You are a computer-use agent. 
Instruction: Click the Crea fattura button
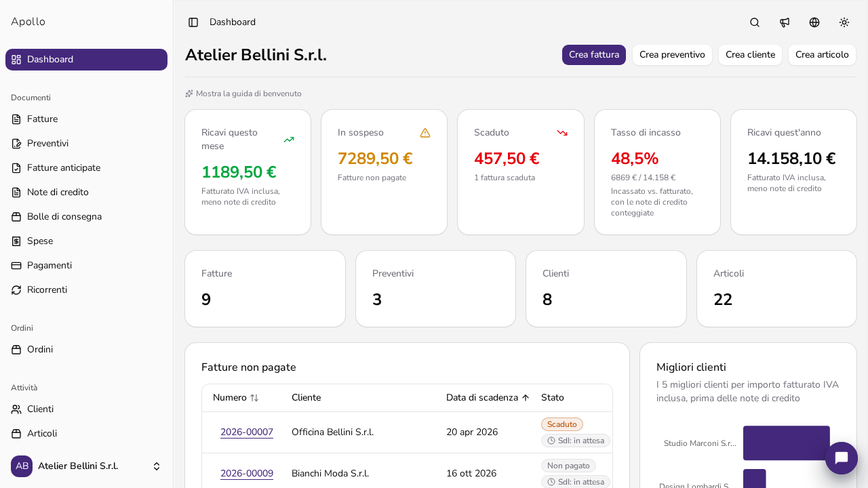594,55
